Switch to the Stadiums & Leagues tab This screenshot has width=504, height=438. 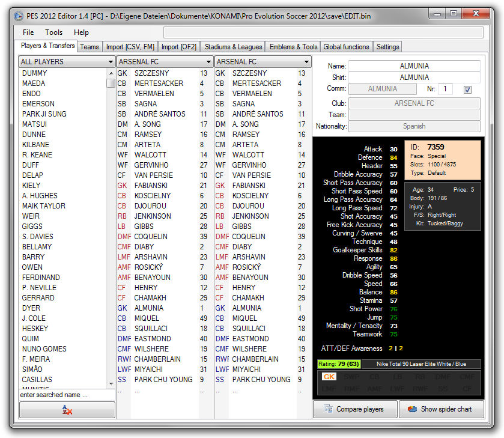point(233,47)
